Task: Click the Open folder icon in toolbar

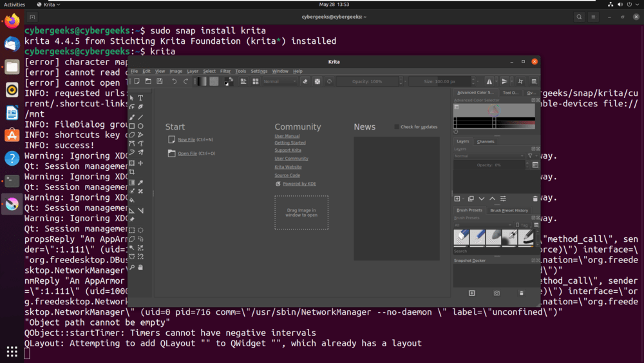Action: click(148, 81)
